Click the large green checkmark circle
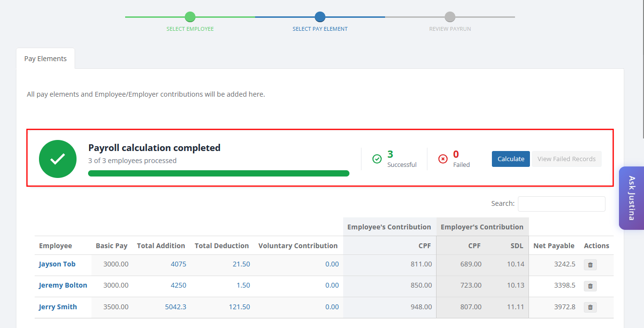644x328 pixels. (58, 159)
